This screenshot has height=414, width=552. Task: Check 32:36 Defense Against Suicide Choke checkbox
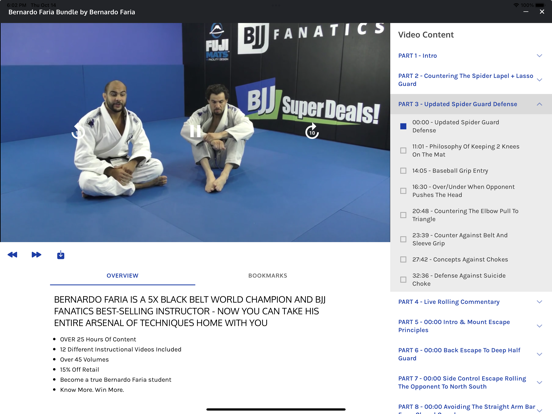403,280
